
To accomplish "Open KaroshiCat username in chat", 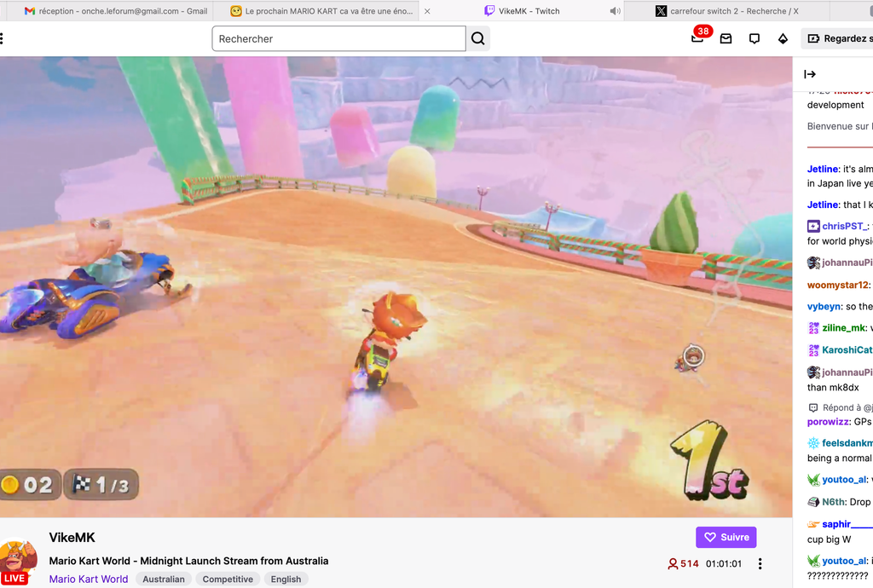I will 847,350.
